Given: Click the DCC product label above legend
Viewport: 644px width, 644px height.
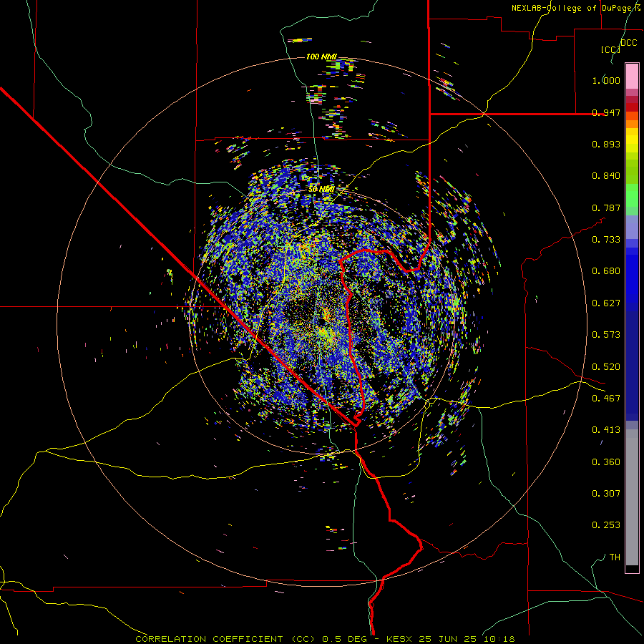Looking at the screenshot, I should click(629, 43).
